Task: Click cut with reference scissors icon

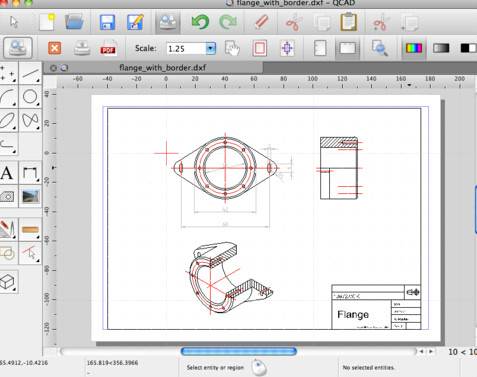Action: point(381,23)
